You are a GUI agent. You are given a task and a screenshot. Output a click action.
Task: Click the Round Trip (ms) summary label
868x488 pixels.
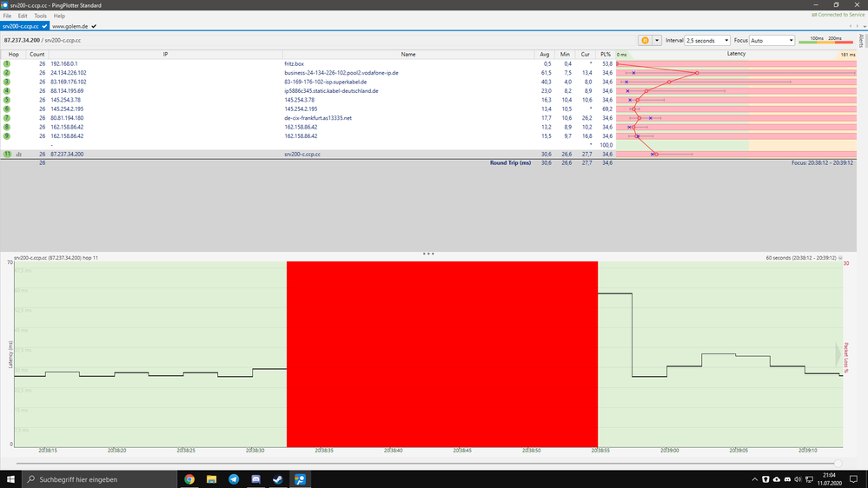510,162
